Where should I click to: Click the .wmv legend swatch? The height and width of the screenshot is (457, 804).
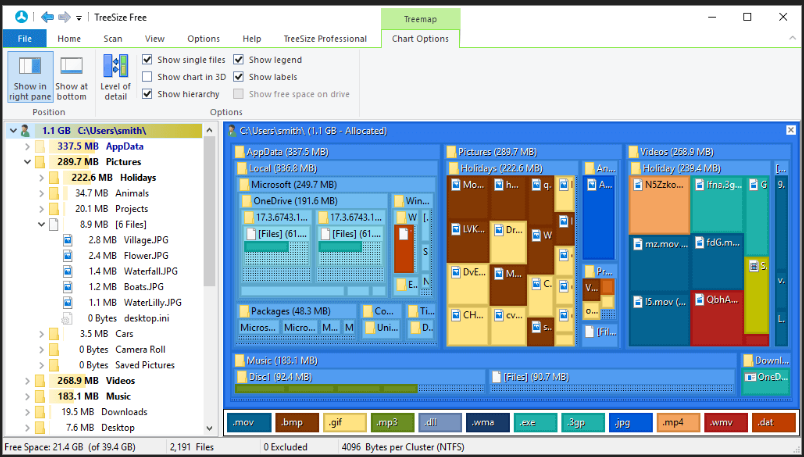726,423
